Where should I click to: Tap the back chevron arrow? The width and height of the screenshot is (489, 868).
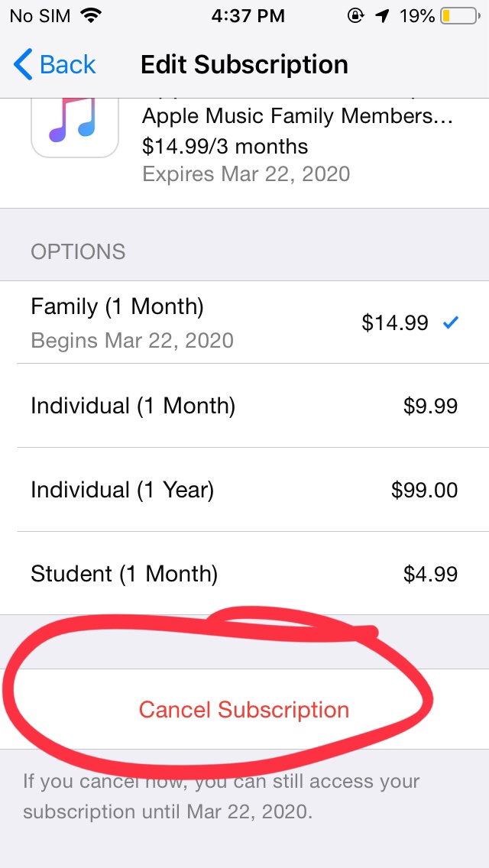pos(23,65)
